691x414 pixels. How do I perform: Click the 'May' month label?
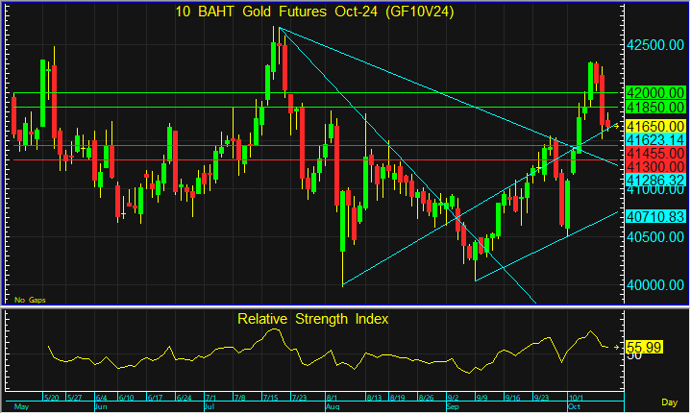22,407
